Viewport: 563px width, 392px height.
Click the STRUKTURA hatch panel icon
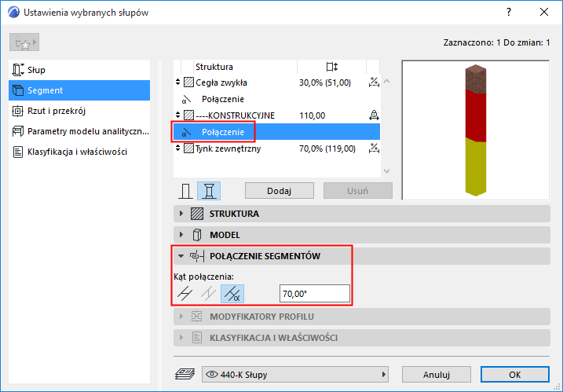point(197,214)
